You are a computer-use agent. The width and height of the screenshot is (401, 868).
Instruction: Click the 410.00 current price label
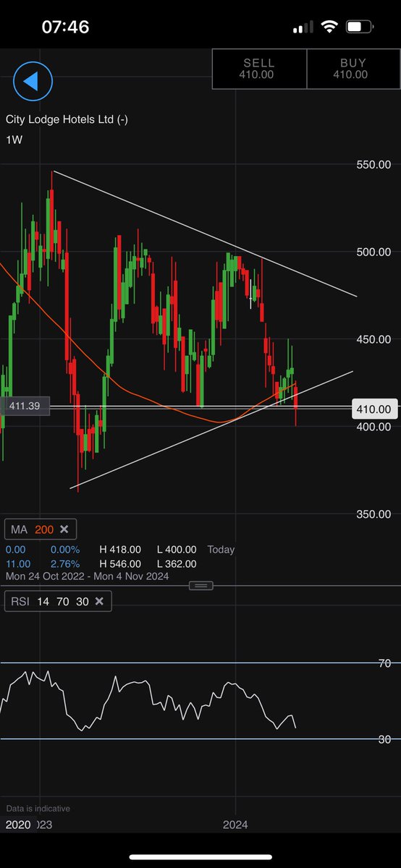[373, 409]
